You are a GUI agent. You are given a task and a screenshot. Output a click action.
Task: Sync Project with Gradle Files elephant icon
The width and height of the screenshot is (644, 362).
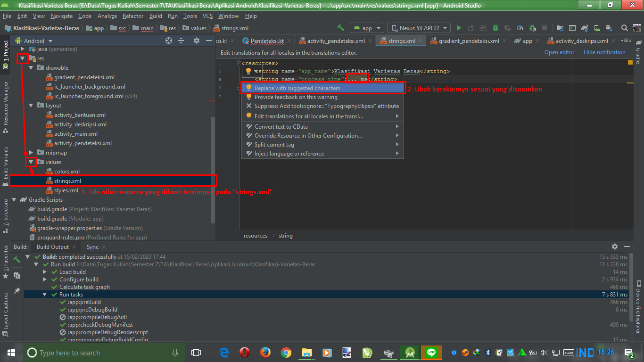[x=585, y=28]
